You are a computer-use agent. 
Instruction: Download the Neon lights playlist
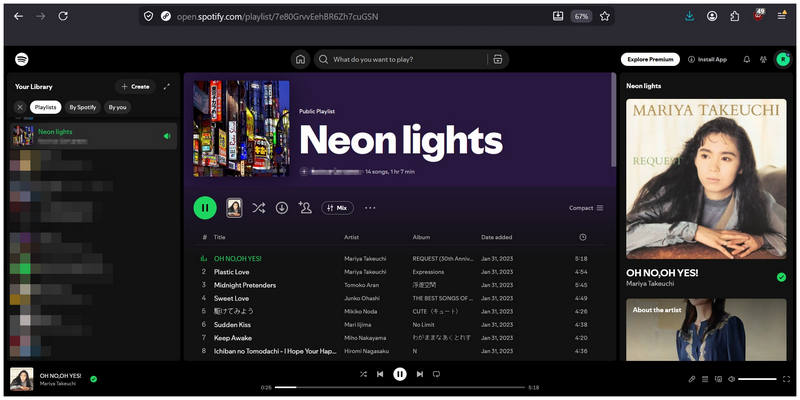click(x=282, y=208)
